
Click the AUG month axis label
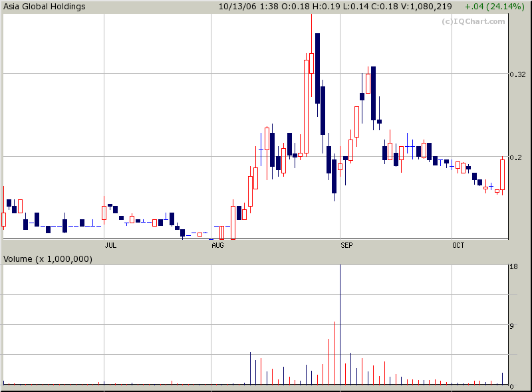pos(218,245)
